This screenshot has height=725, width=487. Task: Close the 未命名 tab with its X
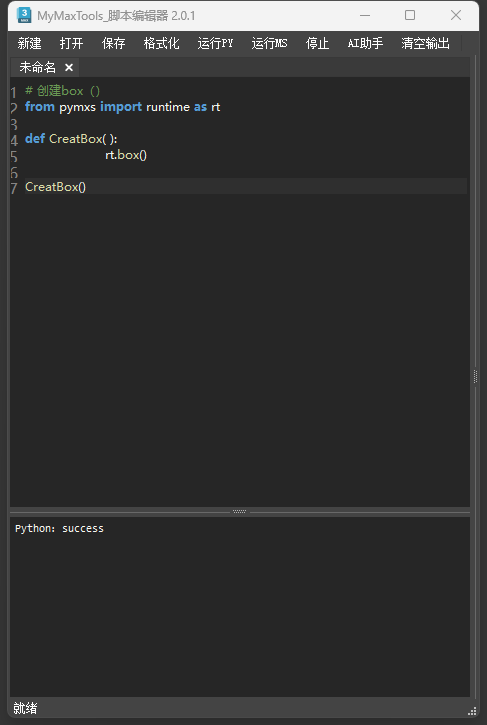[x=69, y=68]
